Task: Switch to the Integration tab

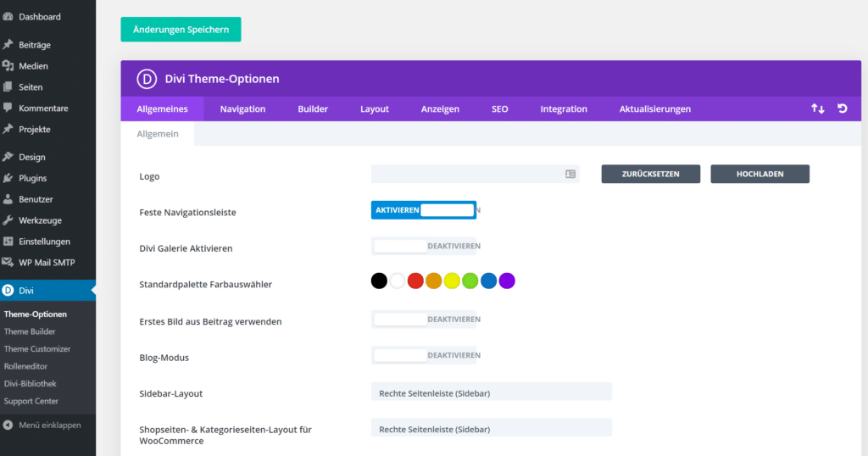Action: tap(564, 109)
